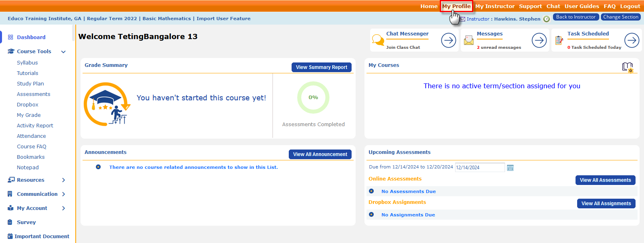Open User Guides from top menu

[582, 6]
